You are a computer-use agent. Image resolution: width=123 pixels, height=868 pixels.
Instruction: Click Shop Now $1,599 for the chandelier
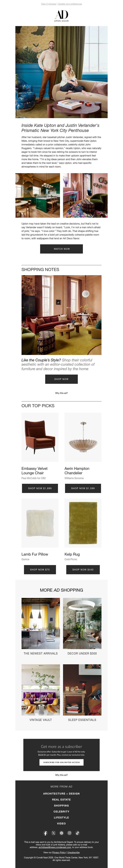(83, 488)
